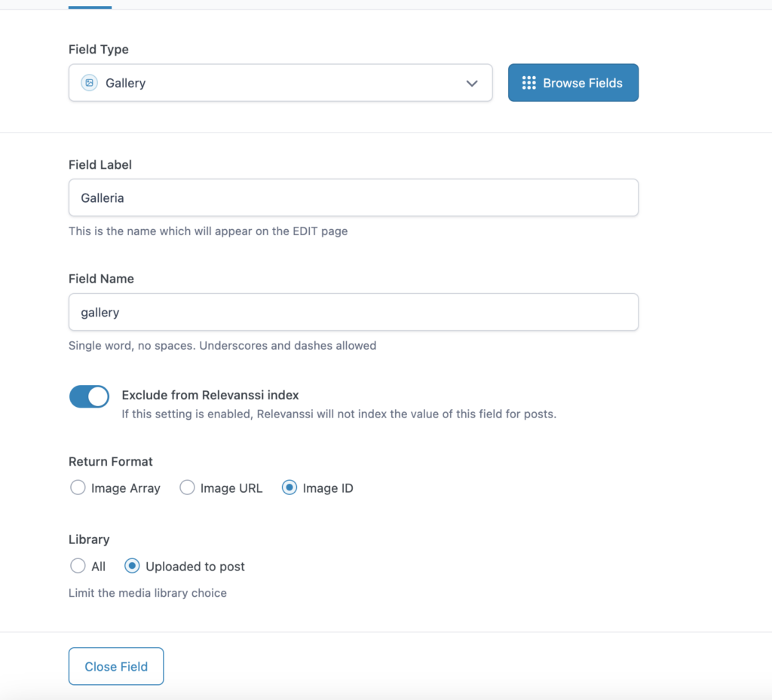Screen dimensions: 772x700
Task: Click the grid icon on Browse Fields
Action: click(528, 83)
